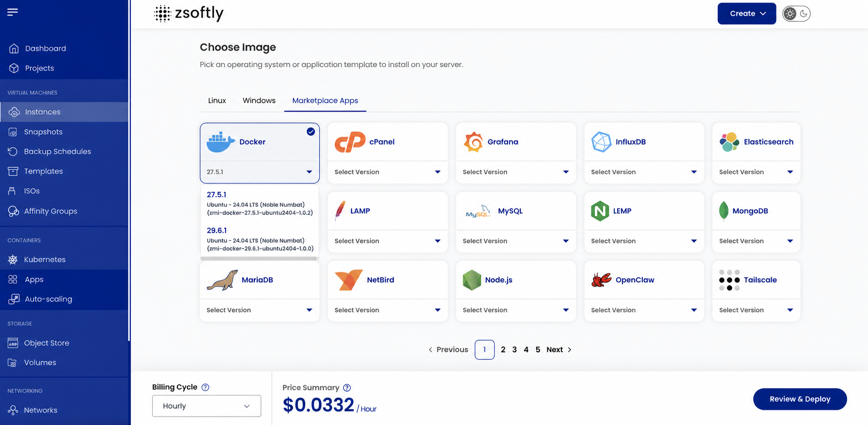The image size is (868, 425).
Task: Select the Elasticsearch logo
Action: click(729, 142)
